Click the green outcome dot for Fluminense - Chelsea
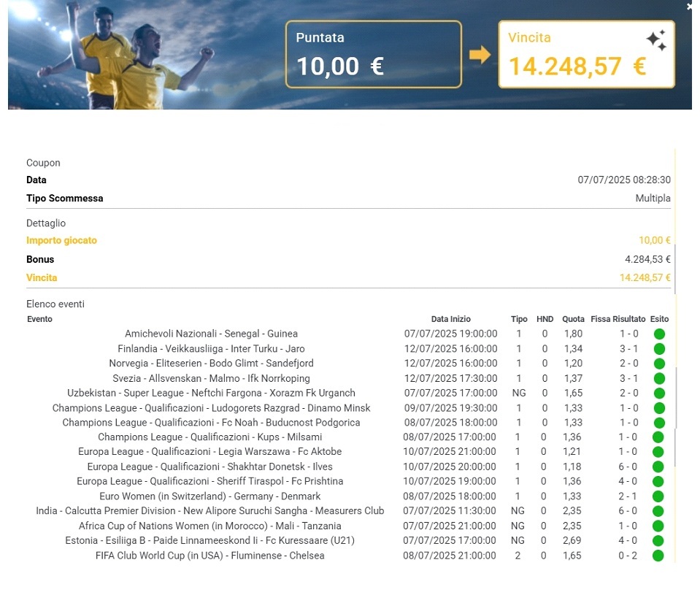The width and height of the screenshot is (700, 595). coord(658,556)
